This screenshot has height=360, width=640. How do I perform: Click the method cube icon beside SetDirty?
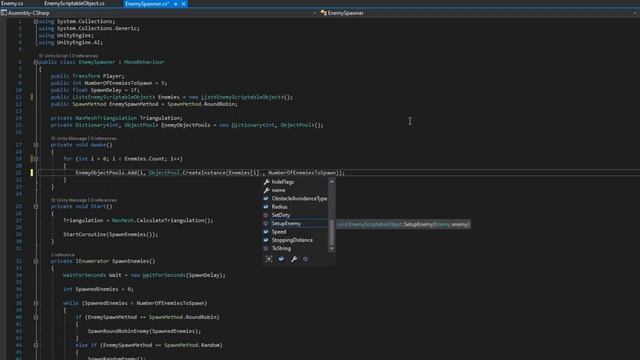266,215
